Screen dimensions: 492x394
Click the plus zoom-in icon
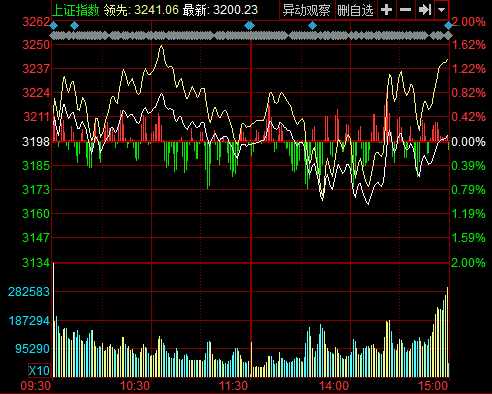[x=386, y=10]
